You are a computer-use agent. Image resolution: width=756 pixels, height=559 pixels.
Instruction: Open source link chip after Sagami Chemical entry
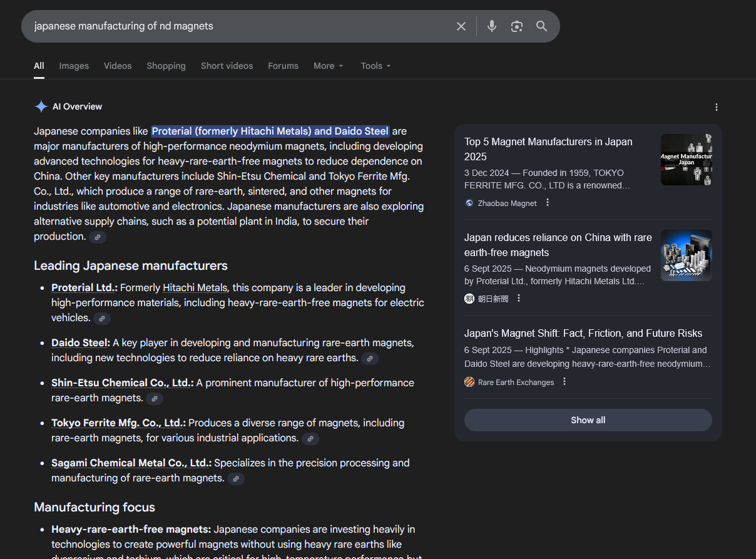coord(236,479)
